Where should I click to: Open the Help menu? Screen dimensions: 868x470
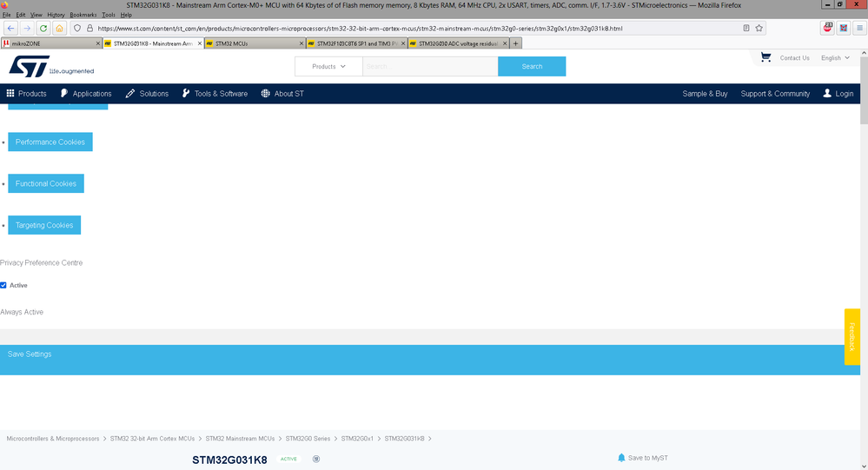pos(126,15)
